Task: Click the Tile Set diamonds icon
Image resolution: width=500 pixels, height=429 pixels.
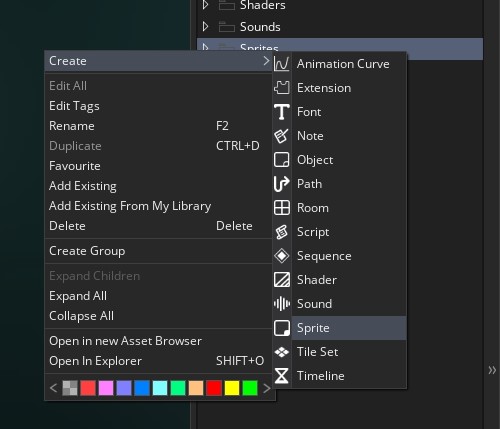Action: (x=282, y=352)
